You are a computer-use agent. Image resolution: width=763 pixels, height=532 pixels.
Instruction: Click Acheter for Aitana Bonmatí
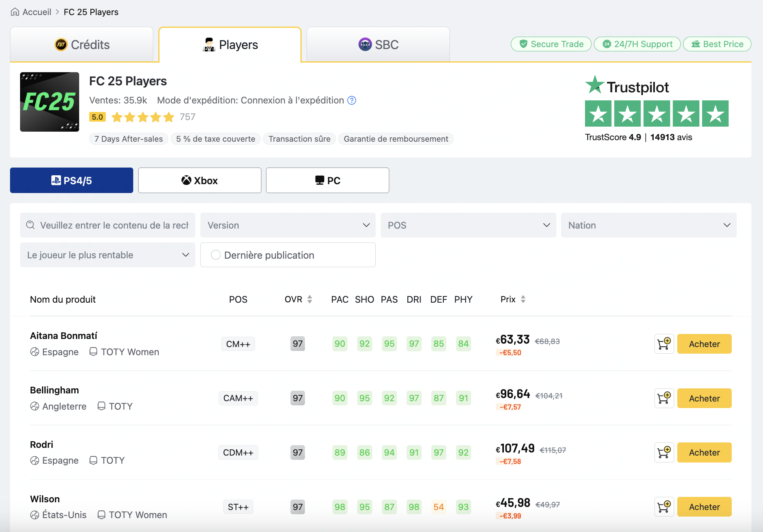(704, 344)
